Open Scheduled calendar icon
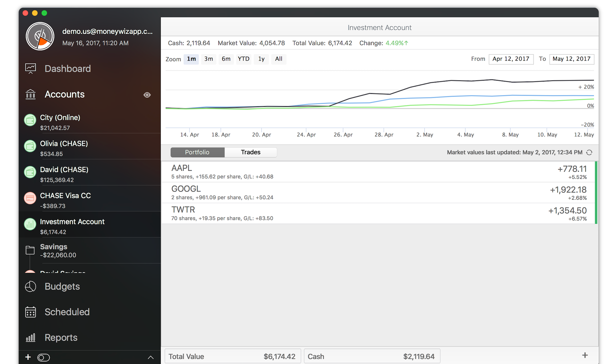The height and width of the screenshot is (364, 616). [30, 312]
